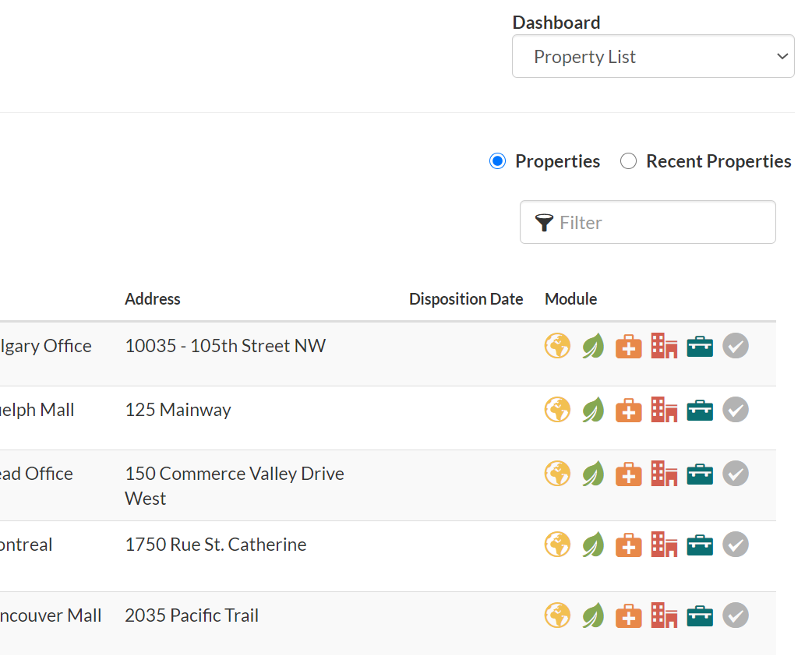
Task: Select the Properties radio button
Action: point(497,161)
